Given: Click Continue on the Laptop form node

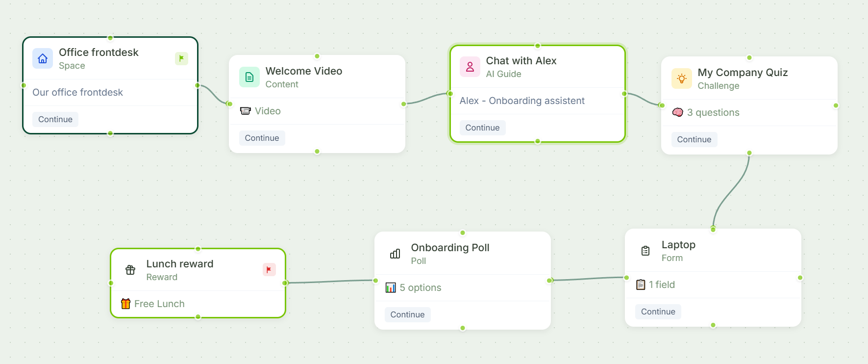Looking at the screenshot, I should [658, 312].
